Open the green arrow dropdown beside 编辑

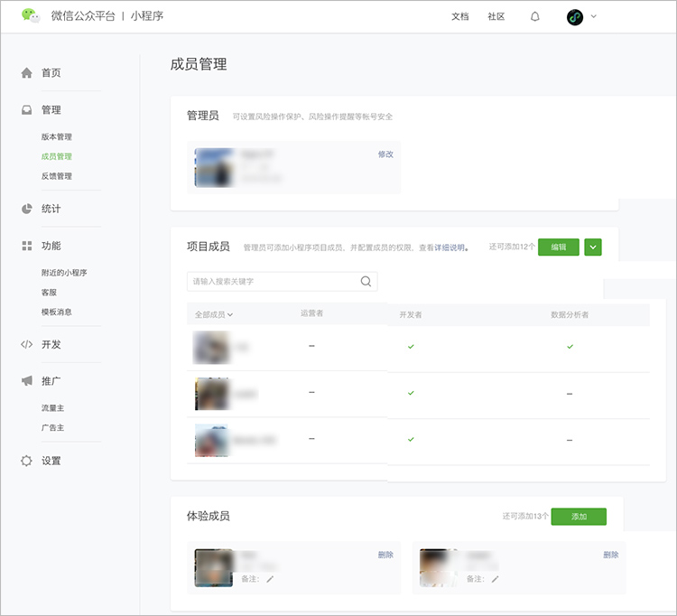pos(592,247)
